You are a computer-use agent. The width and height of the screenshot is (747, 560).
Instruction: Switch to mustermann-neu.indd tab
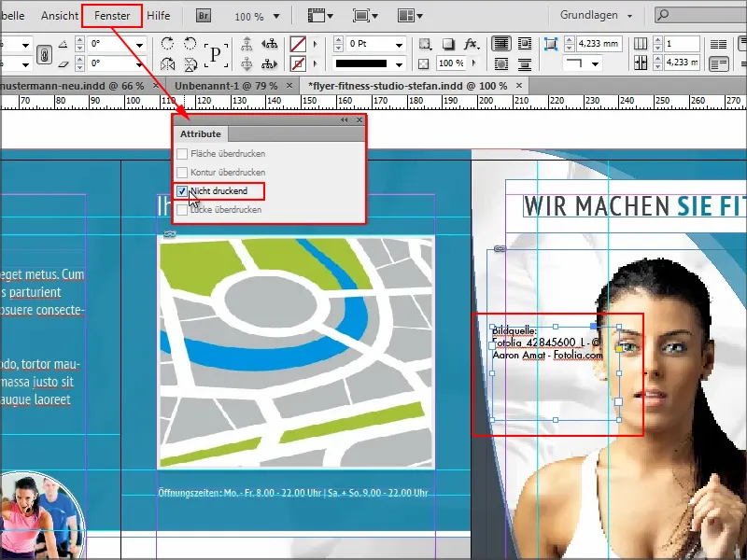(x=72, y=86)
